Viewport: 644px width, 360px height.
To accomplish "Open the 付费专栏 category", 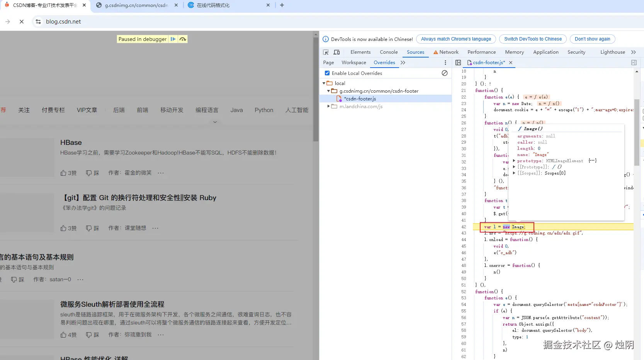I will point(53,110).
